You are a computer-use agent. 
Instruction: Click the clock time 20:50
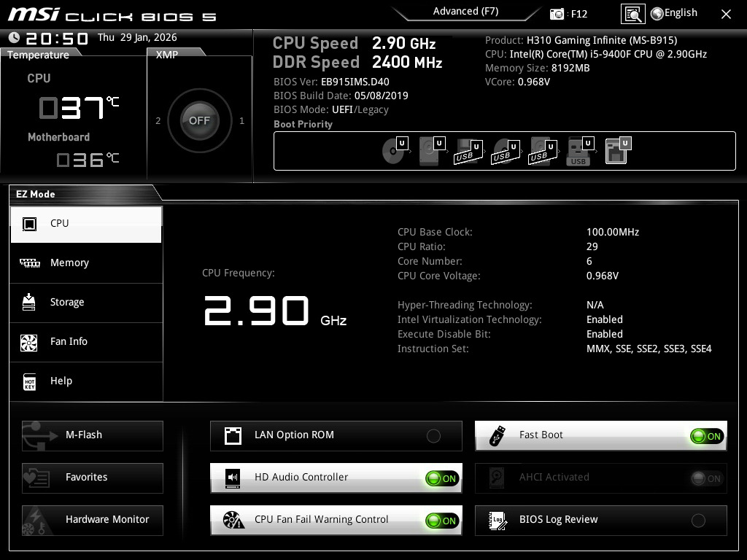[57, 38]
